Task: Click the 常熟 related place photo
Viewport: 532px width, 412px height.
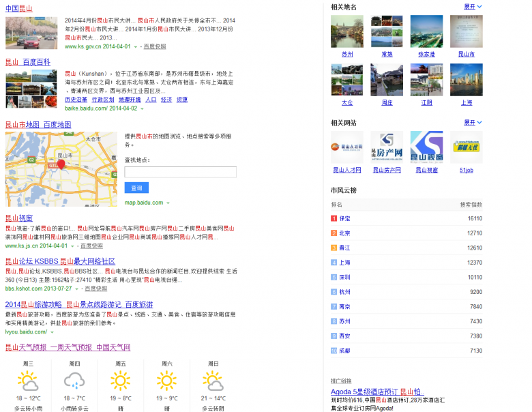Action: 387,31
